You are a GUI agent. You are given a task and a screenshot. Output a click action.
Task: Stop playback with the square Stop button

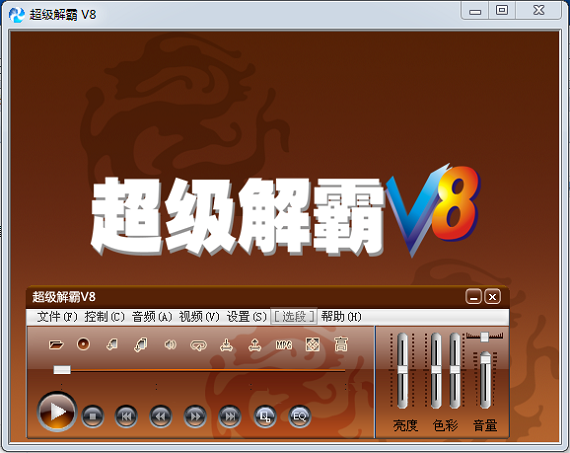pyautogui.click(x=92, y=416)
